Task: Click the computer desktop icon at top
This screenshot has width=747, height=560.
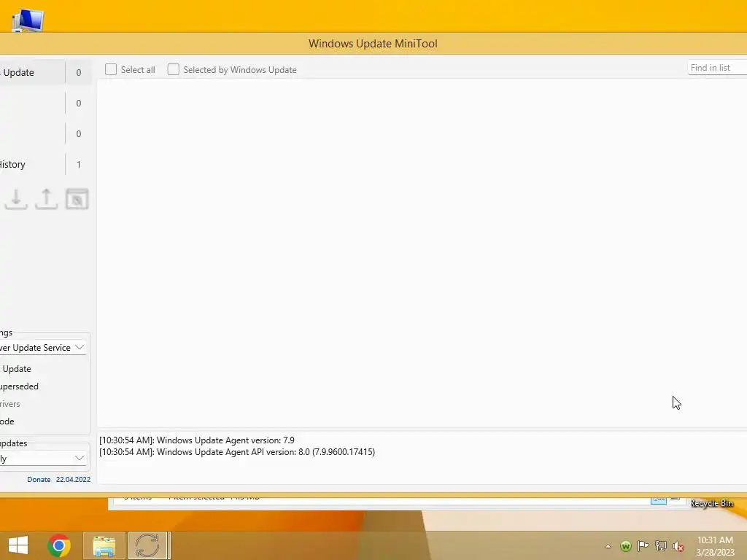Action: click(28, 20)
